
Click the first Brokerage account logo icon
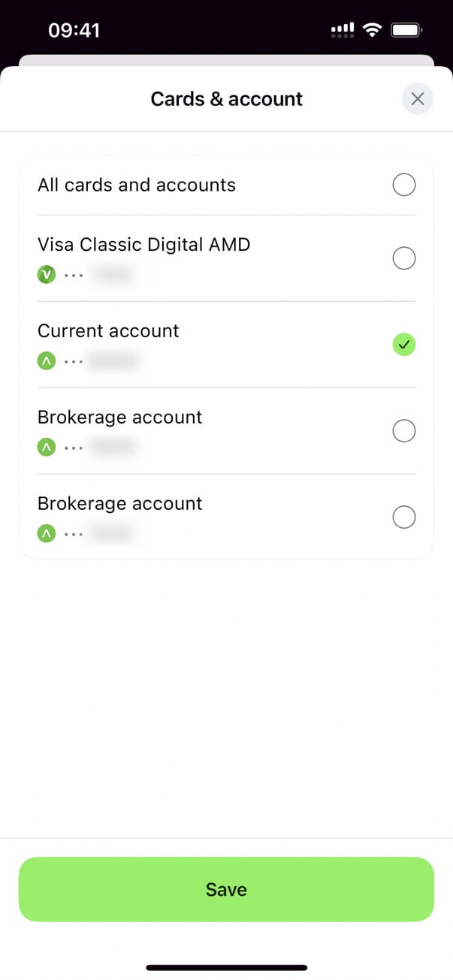pyautogui.click(x=47, y=448)
